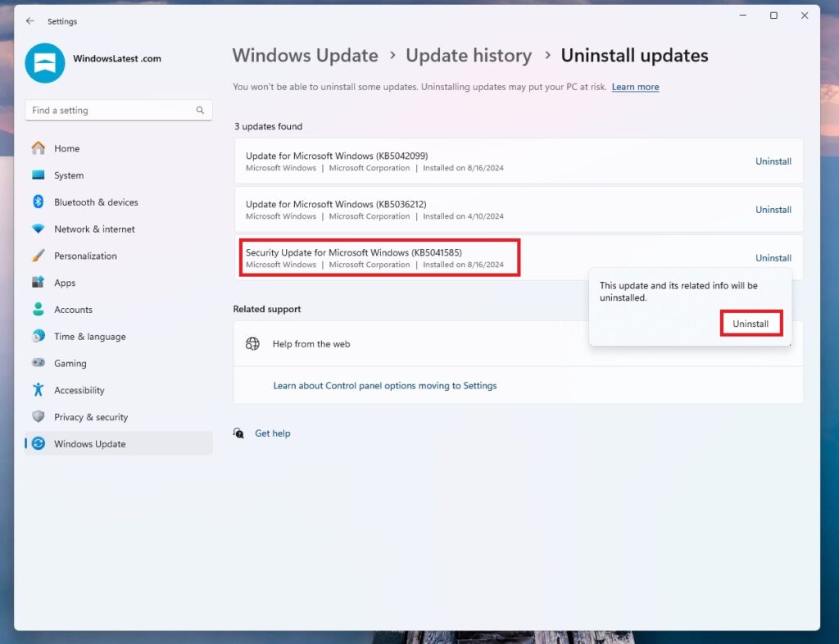Select Bluetooth & devices in sidebar
Image resolution: width=839 pixels, height=644 pixels.
click(x=97, y=202)
